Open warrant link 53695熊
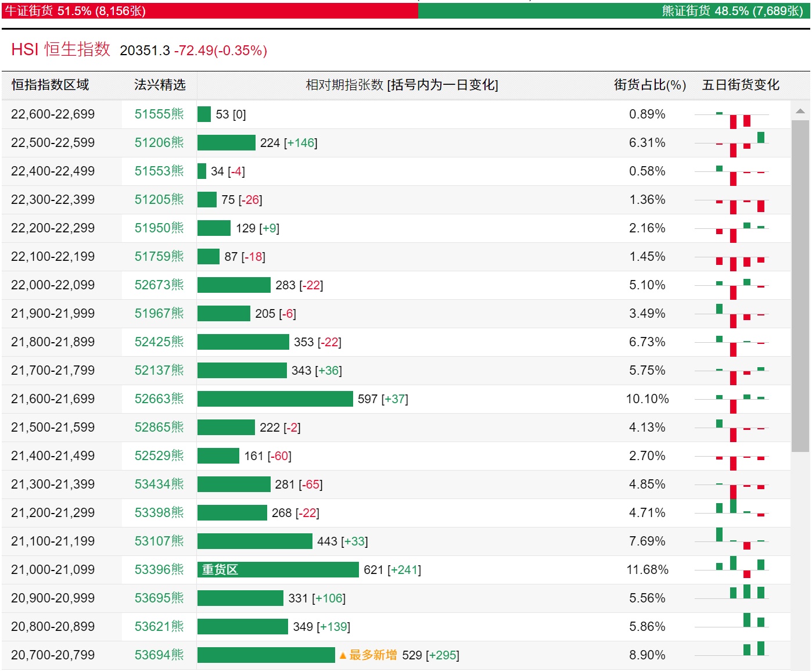The height and width of the screenshot is (671, 812). pos(159,598)
